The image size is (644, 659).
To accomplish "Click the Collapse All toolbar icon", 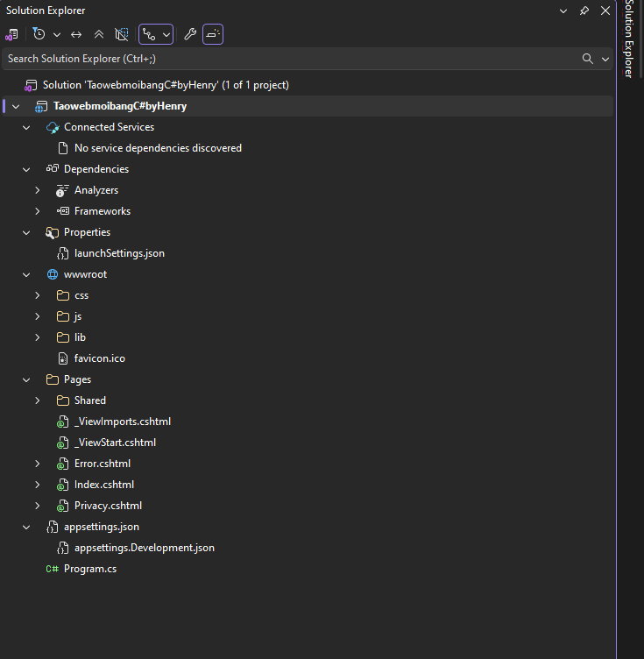I will pyautogui.click(x=99, y=34).
